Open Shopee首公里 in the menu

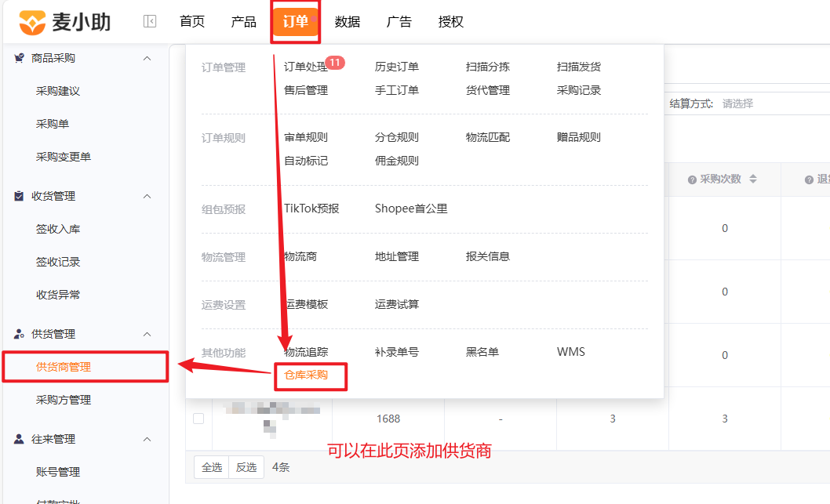[x=411, y=208]
